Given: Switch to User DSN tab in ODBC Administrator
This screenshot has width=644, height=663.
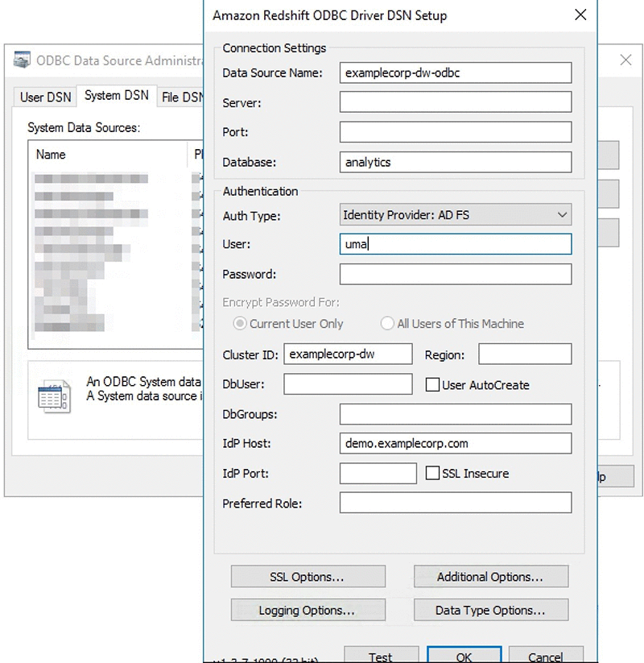Looking at the screenshot, I should click(x=45, y=97).
